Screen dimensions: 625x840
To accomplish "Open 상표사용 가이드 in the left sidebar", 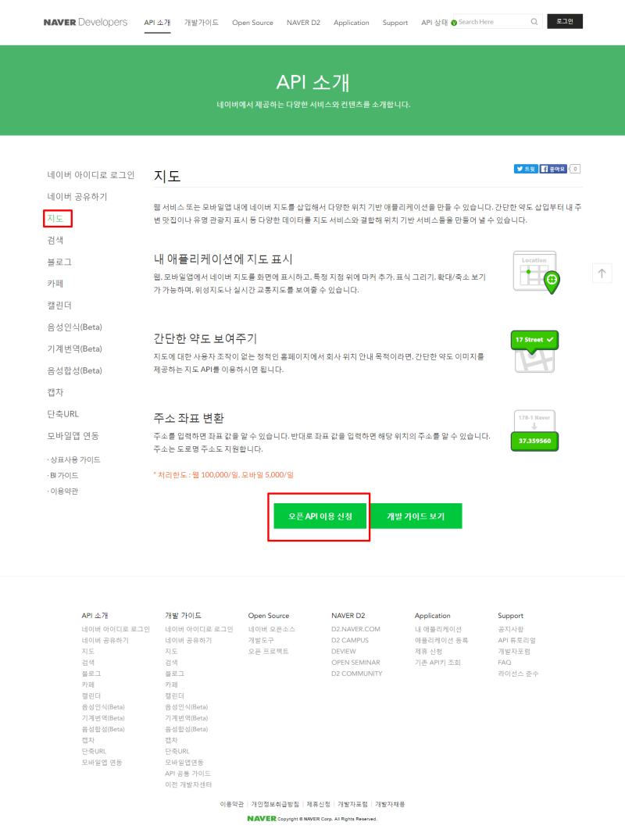I will (74, 459).
